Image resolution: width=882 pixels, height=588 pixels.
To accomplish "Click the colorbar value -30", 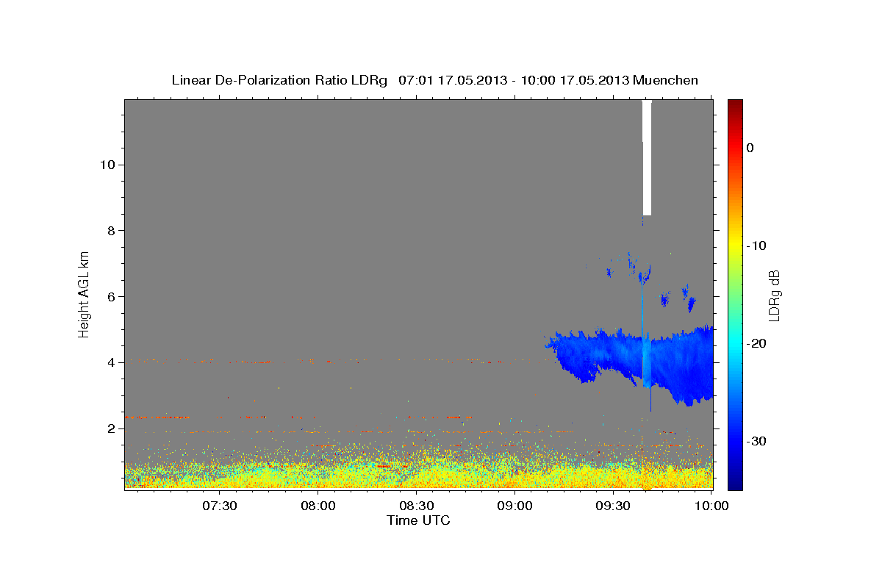I will click(756, 441).
